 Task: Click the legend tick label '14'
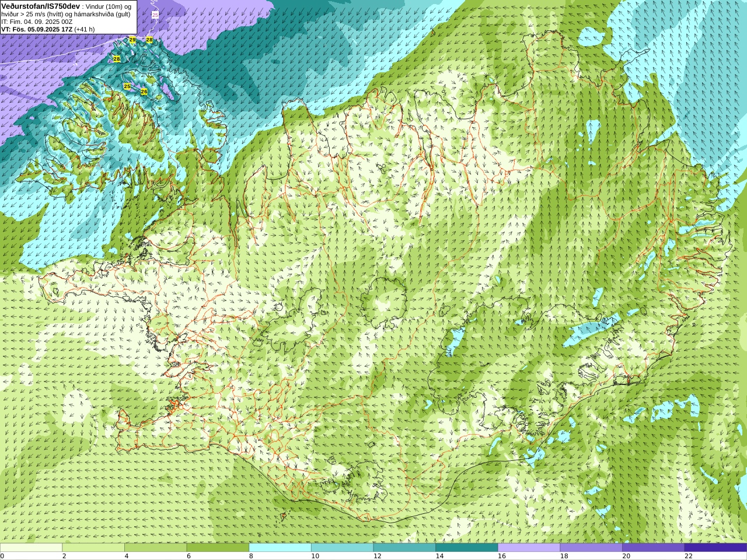click(x=439, y=556)
